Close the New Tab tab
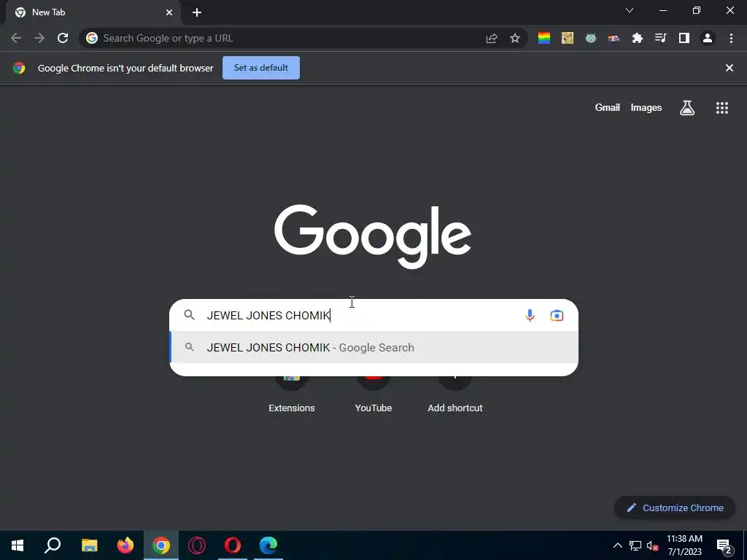747x560 pixels. 169,12
